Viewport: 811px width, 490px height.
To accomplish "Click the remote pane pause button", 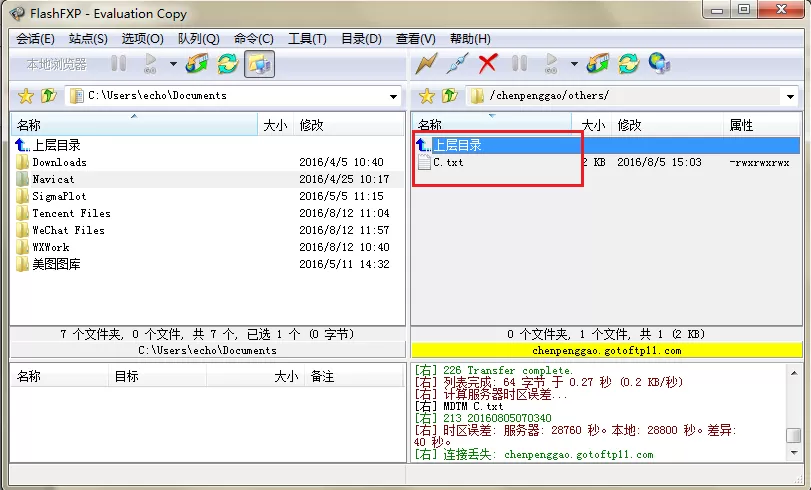I will point(519,64).
